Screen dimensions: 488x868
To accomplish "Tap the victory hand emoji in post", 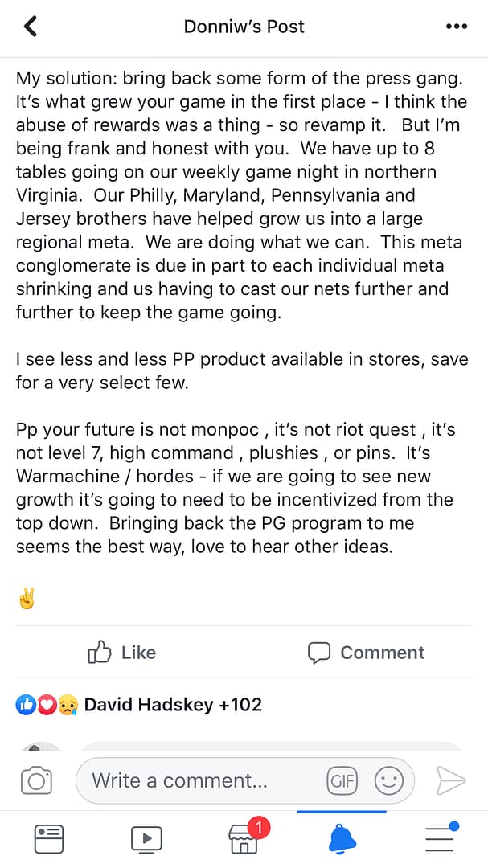I will [x=27, y=599].
